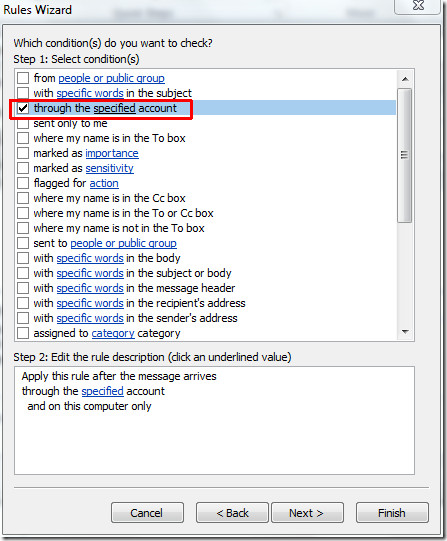Click the Cancel button

(x=147, y=513)
